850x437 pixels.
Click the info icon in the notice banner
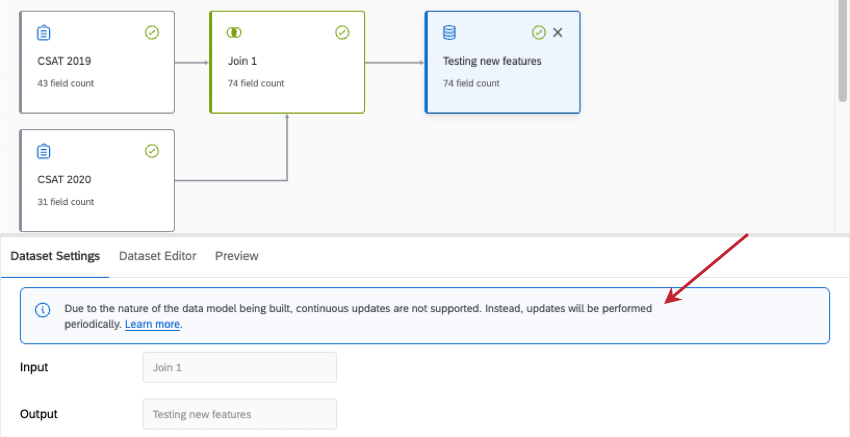[43, 309]
